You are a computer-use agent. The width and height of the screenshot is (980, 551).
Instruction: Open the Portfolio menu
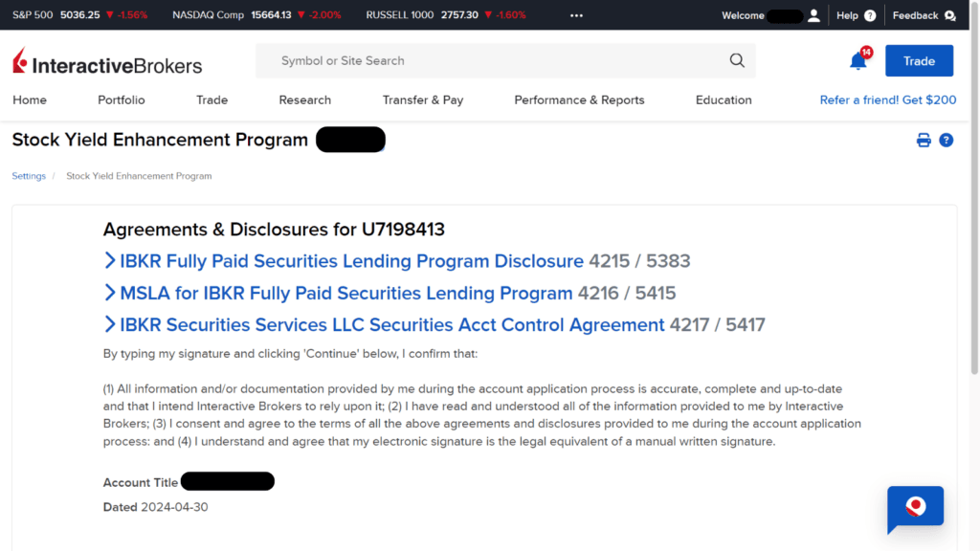tap(122, 99)
